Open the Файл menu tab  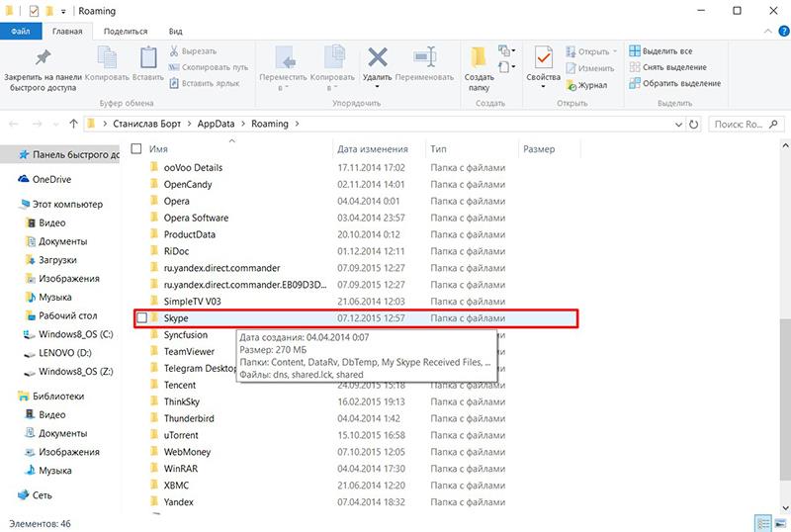point(20,32)
